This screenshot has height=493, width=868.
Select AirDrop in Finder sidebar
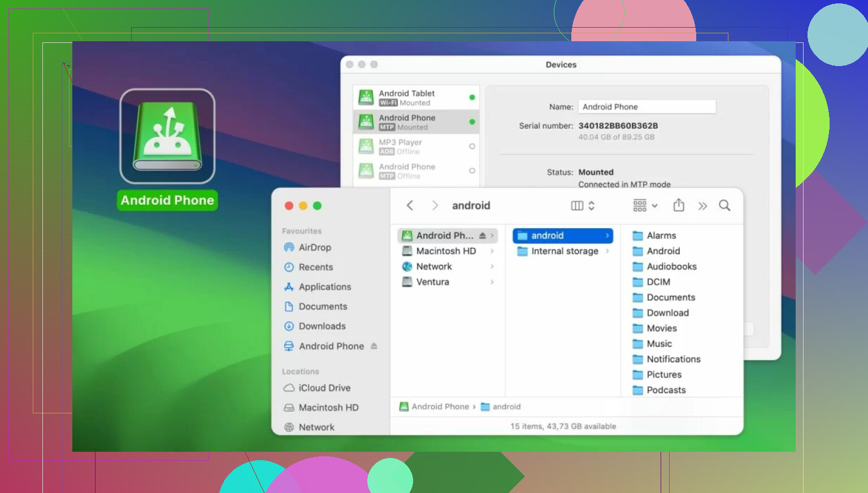(x=307, y=247)
